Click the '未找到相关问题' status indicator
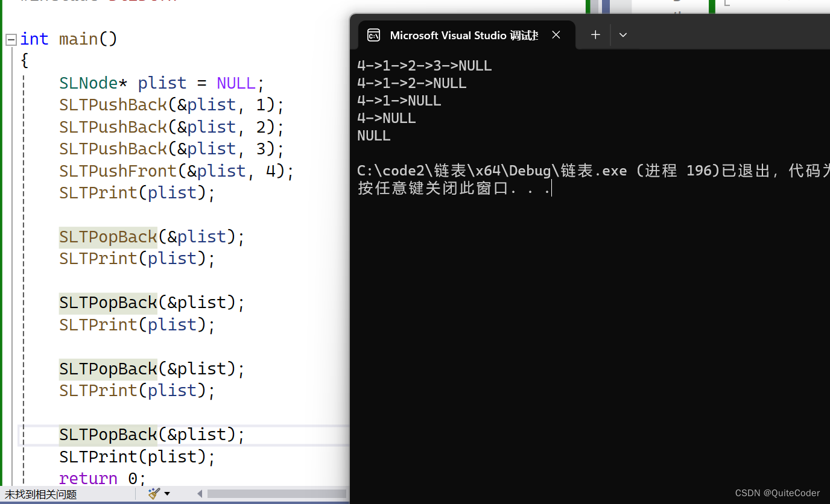The height and width of the screenshot is (504, 830). 41,494
